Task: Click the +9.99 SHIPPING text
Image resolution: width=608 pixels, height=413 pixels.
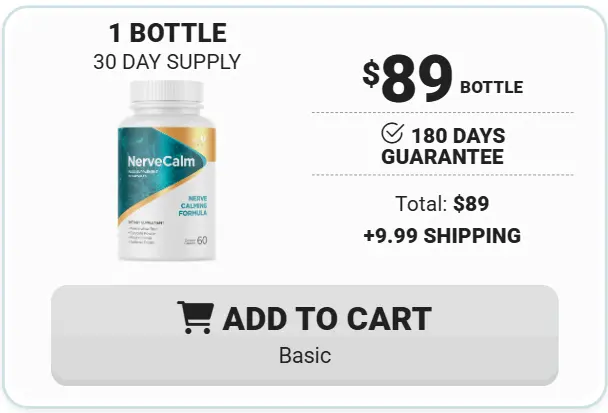Action: (x=442, y=236)
